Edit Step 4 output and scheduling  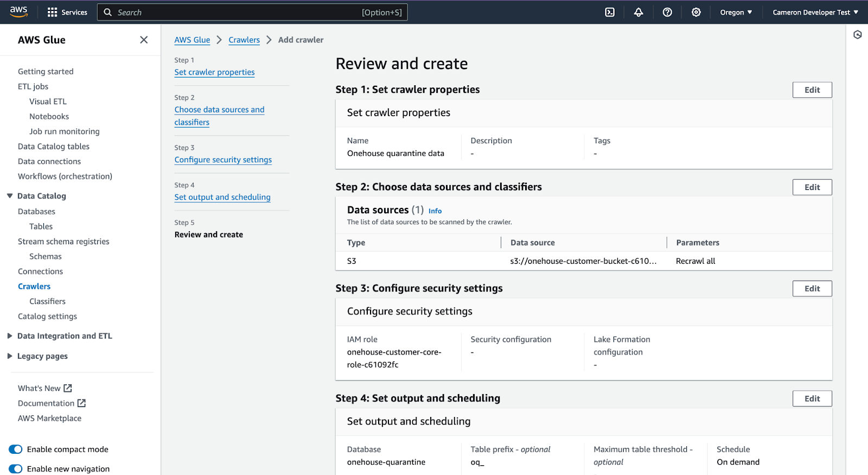tap(812, 398)
